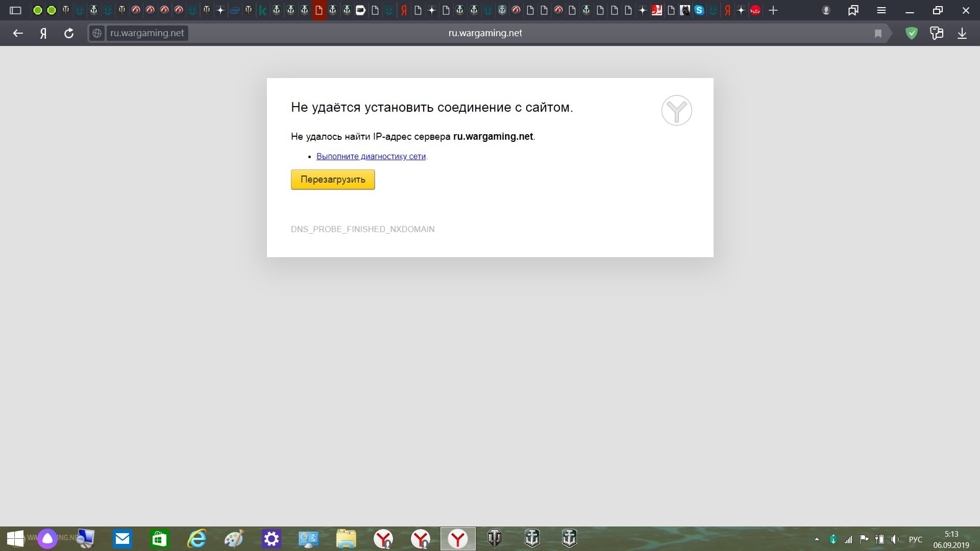Open File Explorer folder in taskbar

(346, 539)
